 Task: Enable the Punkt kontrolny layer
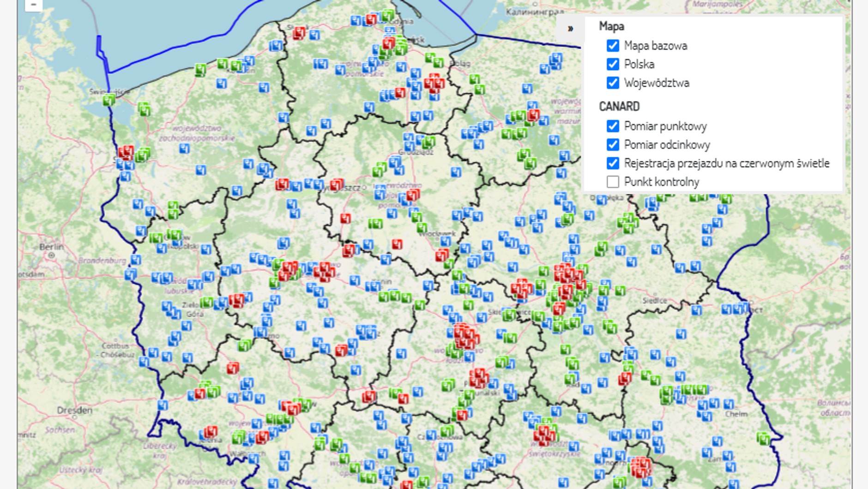[x=613, y=182]
